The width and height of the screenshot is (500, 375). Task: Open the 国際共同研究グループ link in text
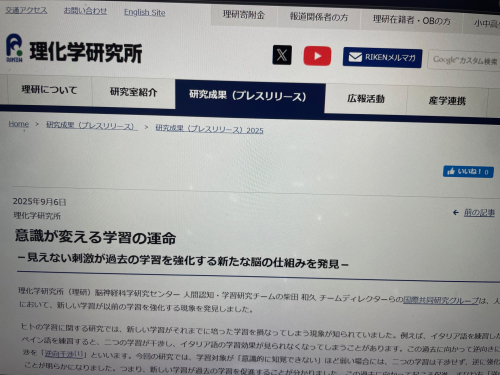coord(441,300)
